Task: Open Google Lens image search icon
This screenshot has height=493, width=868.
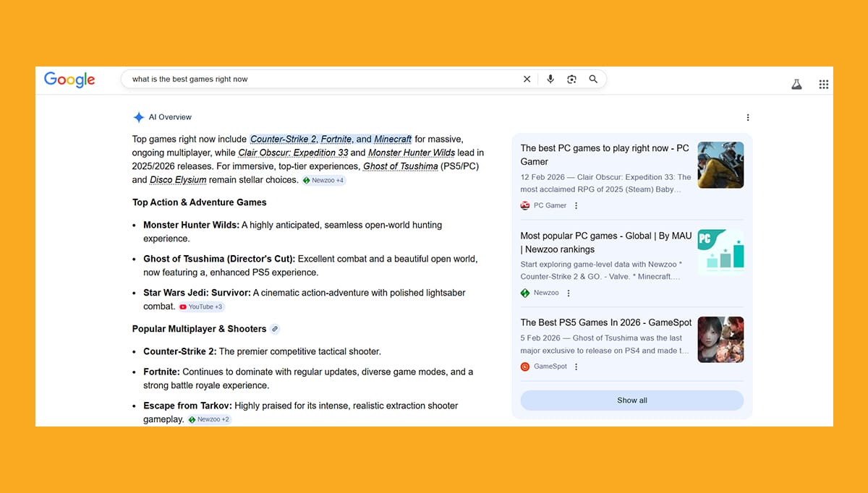Action: click(571, 80)
